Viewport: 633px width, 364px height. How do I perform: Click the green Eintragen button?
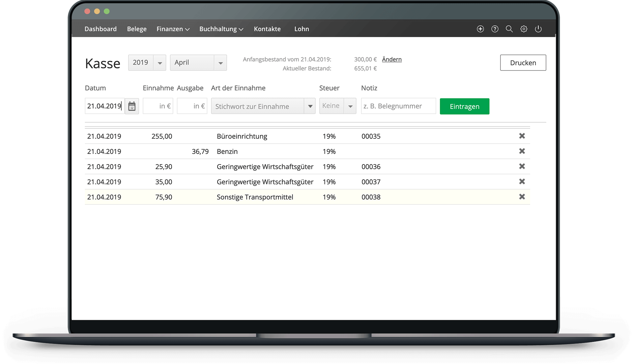(x=464, y=107)
